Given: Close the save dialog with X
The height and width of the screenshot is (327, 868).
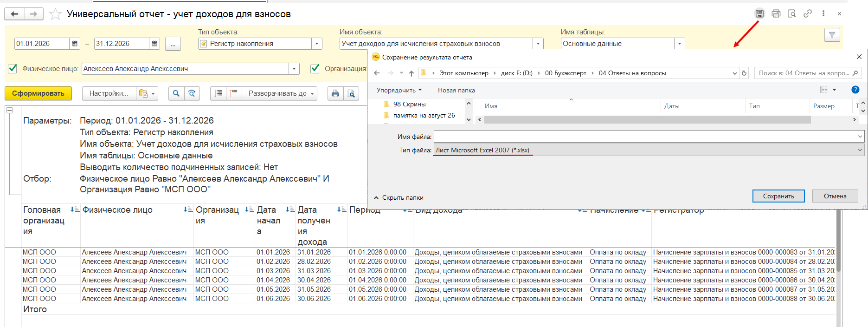Looking at the screenshot, I should click(x=859, y=57).
